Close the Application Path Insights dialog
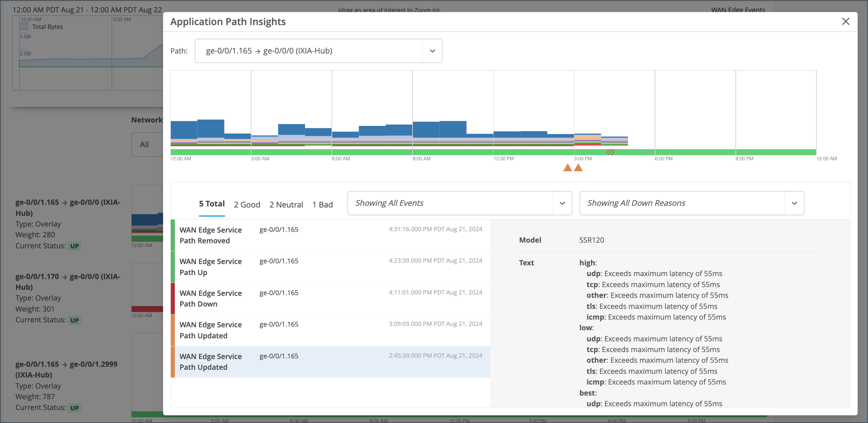The height and width of the screenshot is (423, 868). pos(845,21)
